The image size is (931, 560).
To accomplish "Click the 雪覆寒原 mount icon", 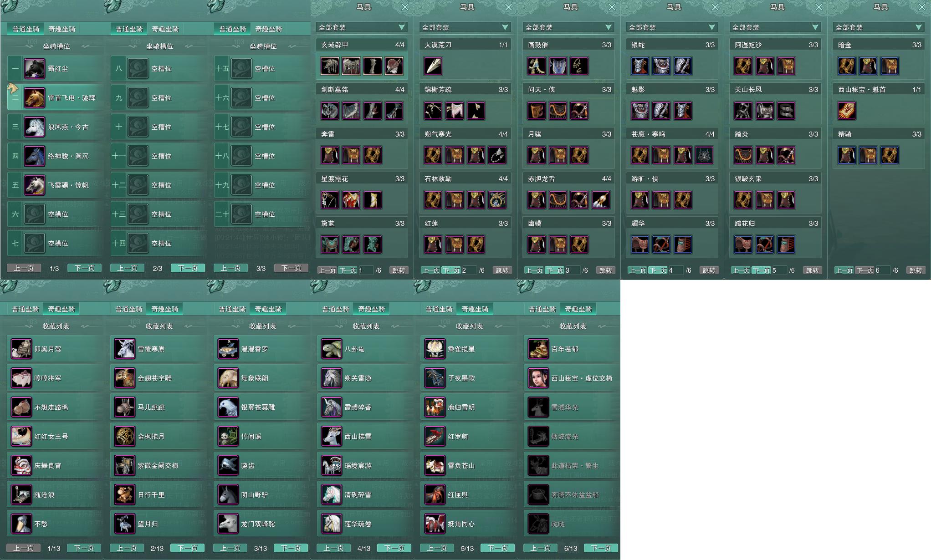I will (x=125, y=349).
